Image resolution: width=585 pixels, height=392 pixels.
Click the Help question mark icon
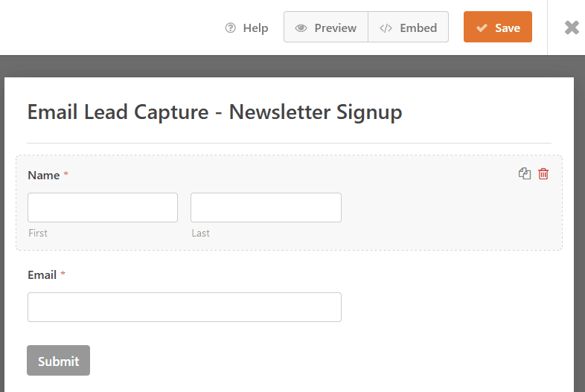231,28
